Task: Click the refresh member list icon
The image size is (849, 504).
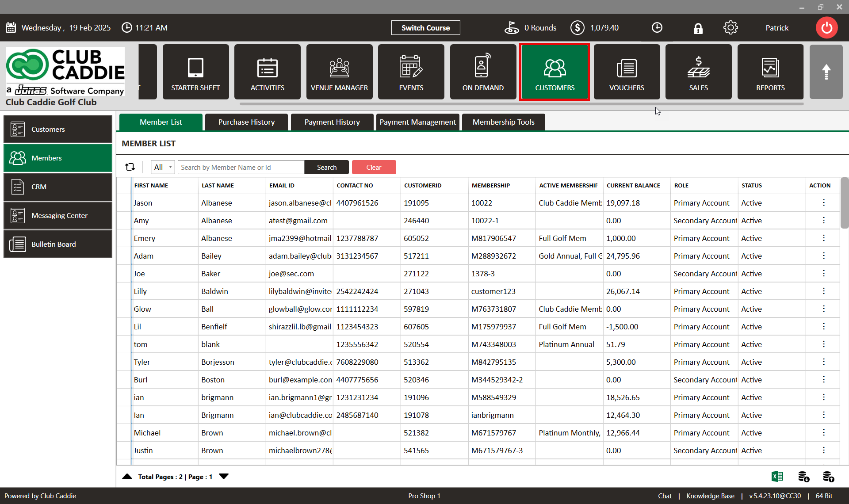Action: (x=130, y=167)
